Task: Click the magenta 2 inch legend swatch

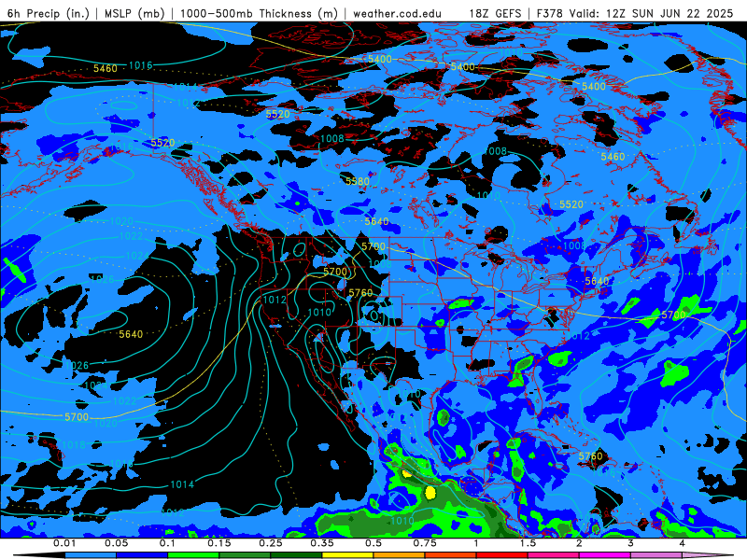Action: [605, 555]
